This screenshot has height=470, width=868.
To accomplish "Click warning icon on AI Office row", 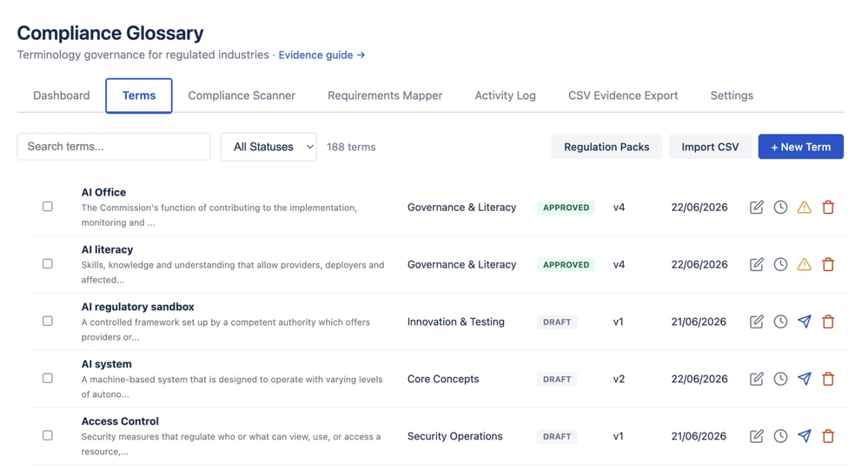I will pos(805,207).
